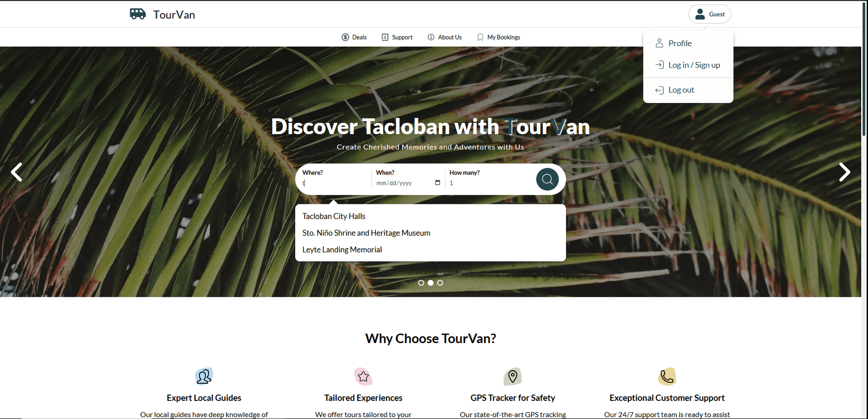Click the teal search magnifier button

point(547,179)
